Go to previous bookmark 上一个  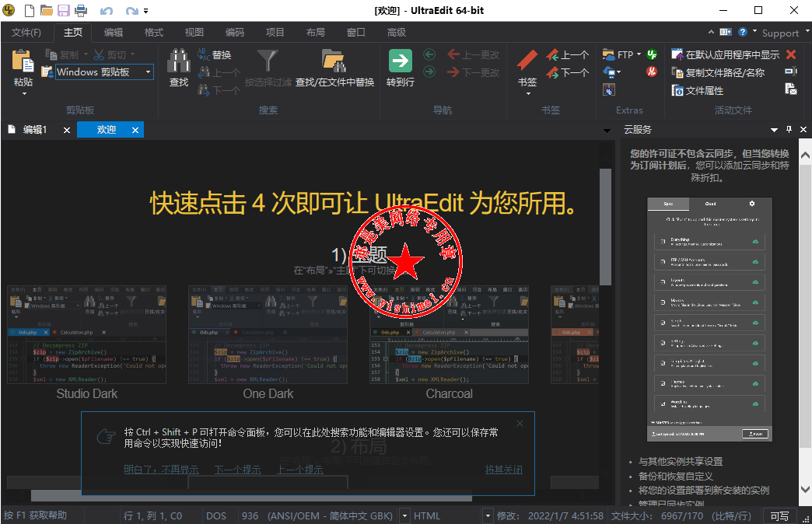[568, 55]
